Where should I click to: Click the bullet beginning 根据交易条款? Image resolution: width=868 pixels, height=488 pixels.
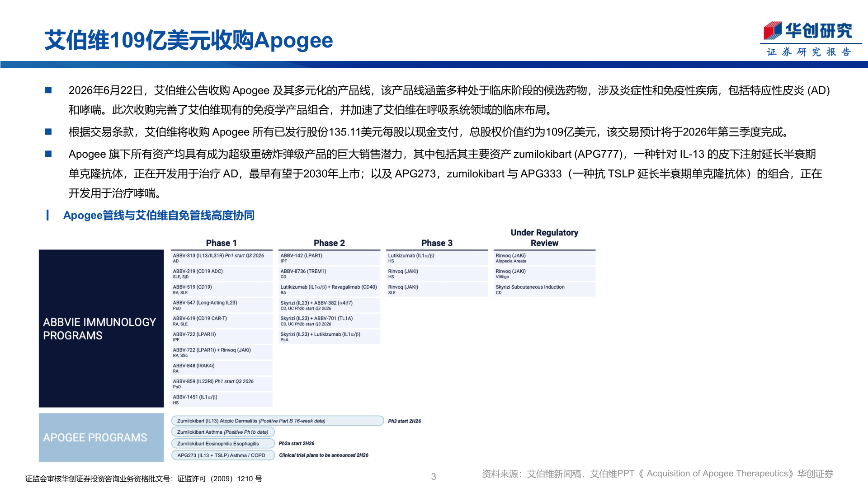(x=429, y=132)
